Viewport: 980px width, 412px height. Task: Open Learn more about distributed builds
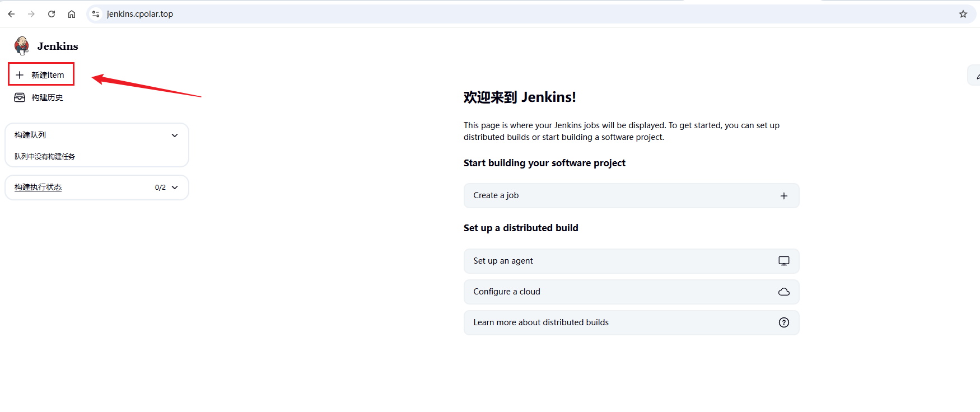coord(631,322)
